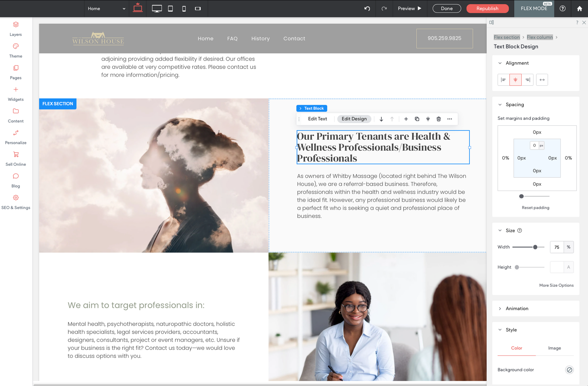
Task: Select Edit Design mode for text block
Action: click(354, 119)
